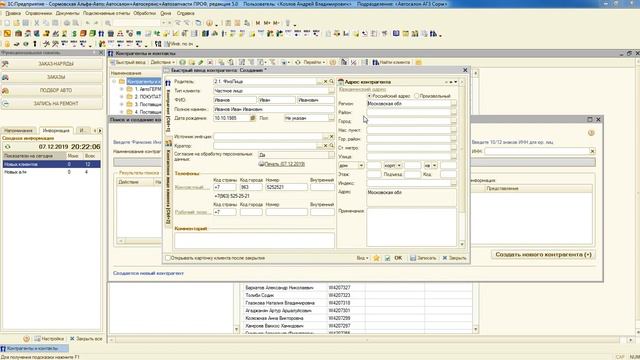
Task: Open the birth date calendar picker
Action: pyautogui.click(x=253, y=118)
